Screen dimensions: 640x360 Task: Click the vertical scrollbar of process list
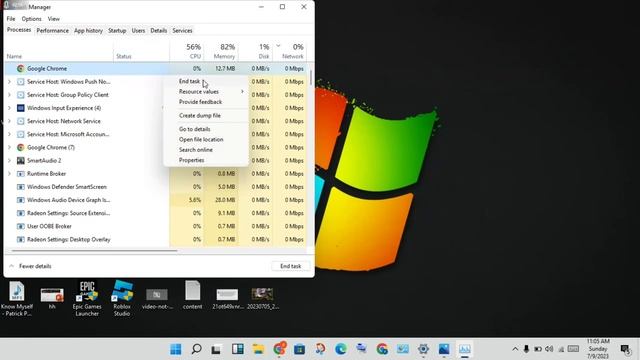pos(311,78)
